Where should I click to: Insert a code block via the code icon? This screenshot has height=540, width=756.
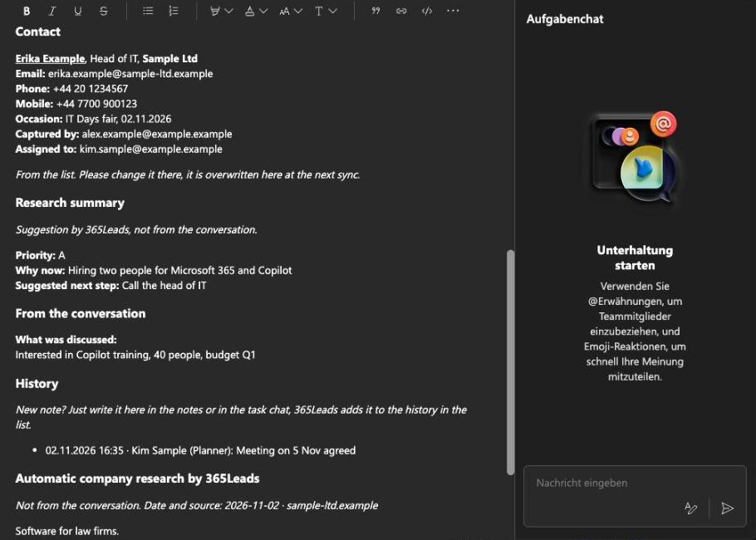pos(427,11)
